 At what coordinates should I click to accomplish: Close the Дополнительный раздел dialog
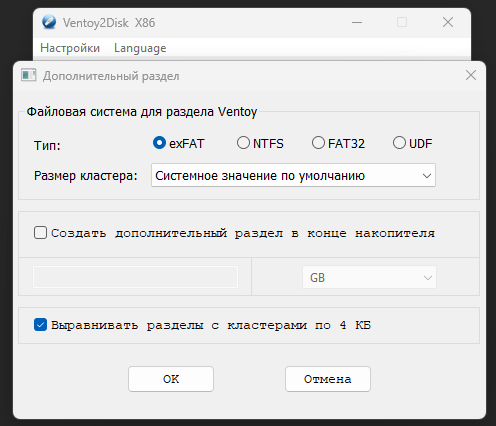(x=471, y=75)
